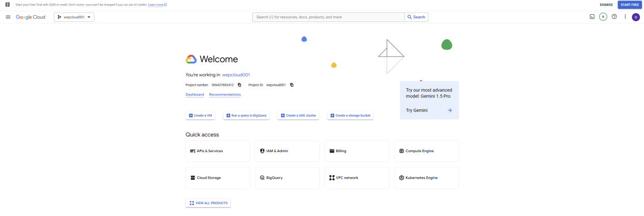Click the VPC network icon

[x=332, y=178]
